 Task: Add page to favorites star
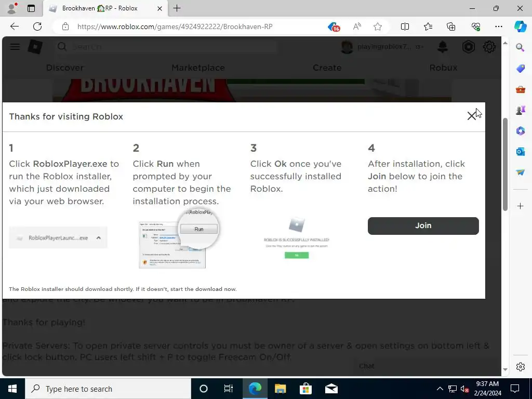[x=378, y=26]
